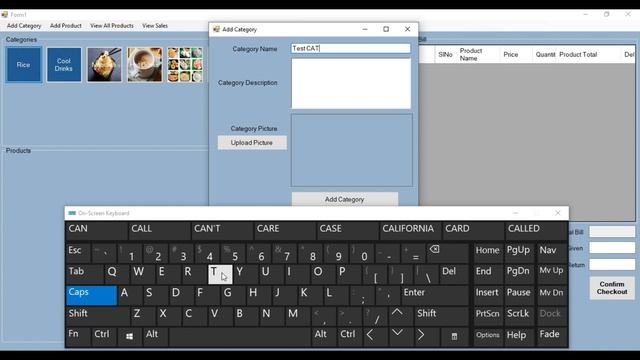The image size is (640, 360).
Task: Select the dumpling picture category thumbnail
Action: coord(104,65)
